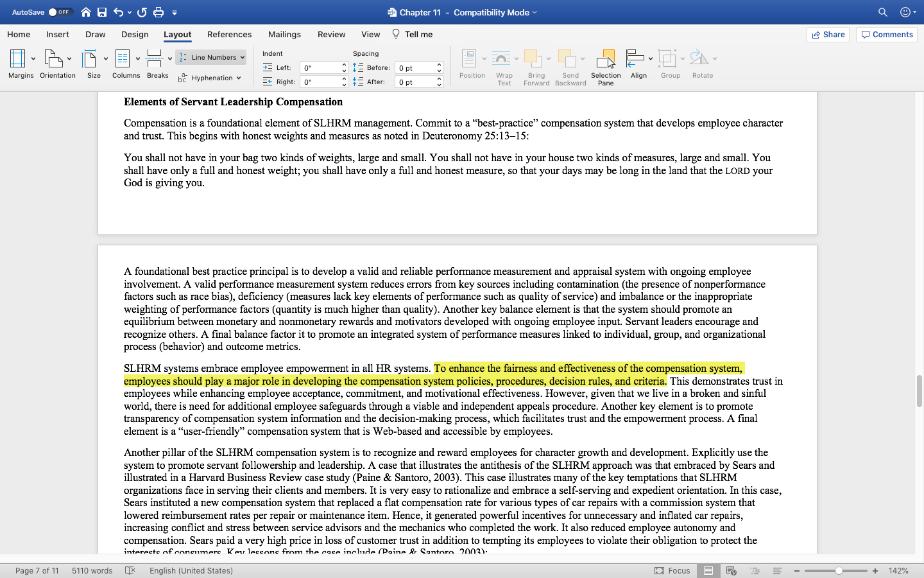Viewport: 924px width, 578px height.
Task: Switch to the Insert tab
Action: click(x=58, y=35)
